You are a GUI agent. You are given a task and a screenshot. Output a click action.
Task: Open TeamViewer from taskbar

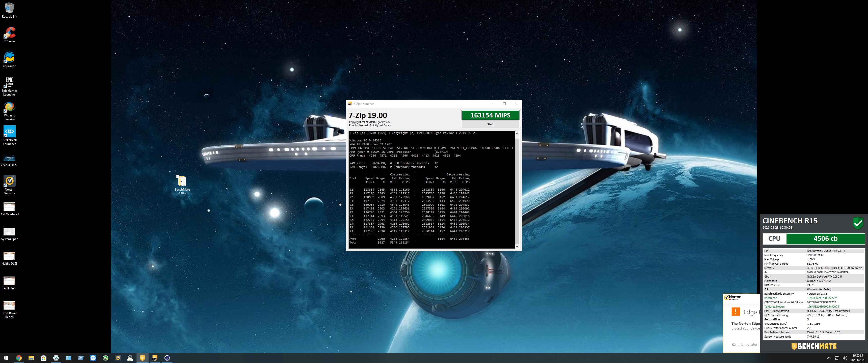coord(93,358)
